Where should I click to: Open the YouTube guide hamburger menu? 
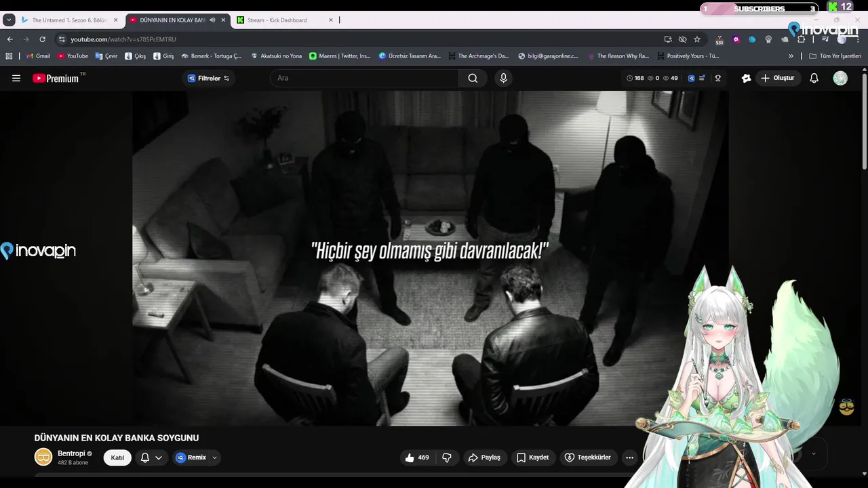(x=16, y=78)
